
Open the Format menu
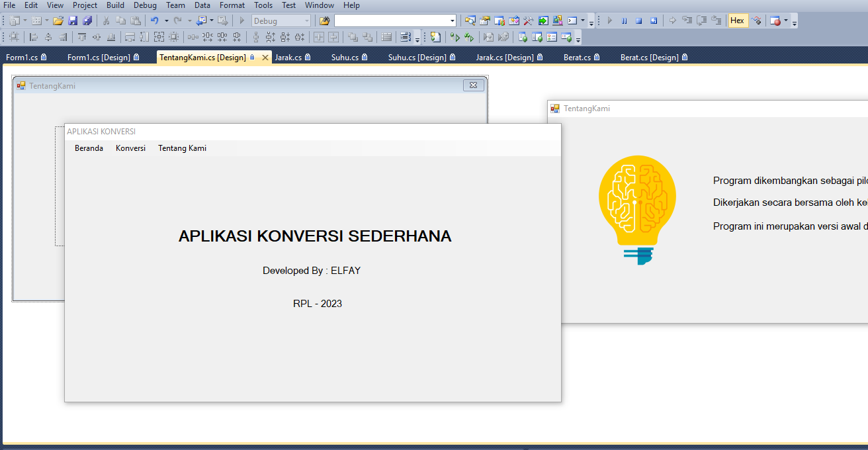pos(232,5)
